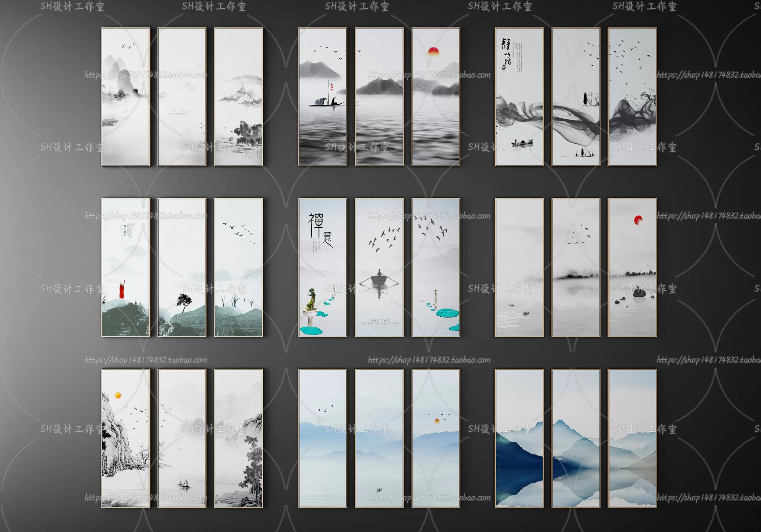The width and height of the screenshot is (761, 532).
Task: Click the painting with 禪意 calligraphy
Action: [323, 267]
